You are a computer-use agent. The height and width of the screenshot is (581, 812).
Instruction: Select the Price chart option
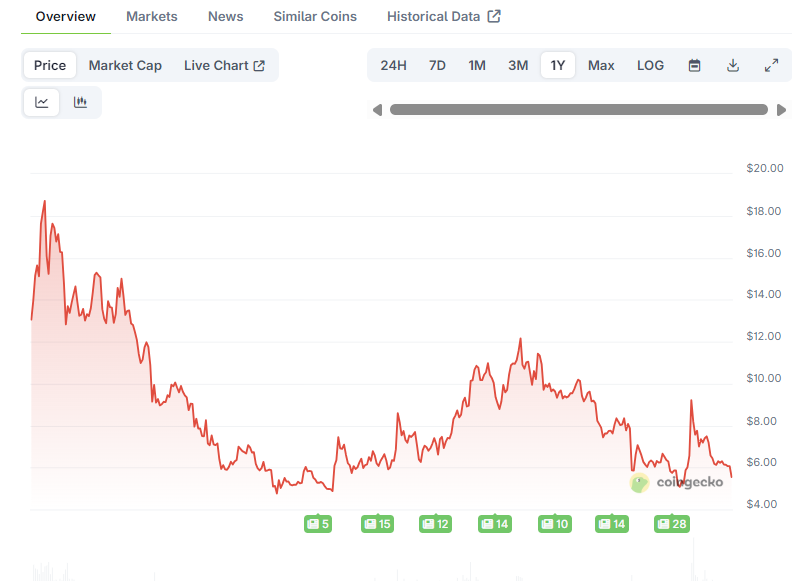coord(50,65)
